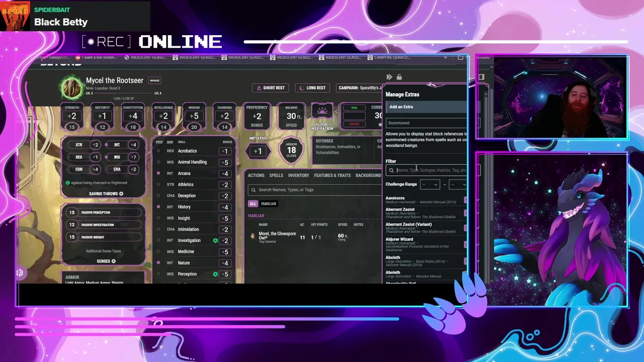Switch to the Features & Traits tab
The width and height of the screenshot is (644, 362).
[x=332, y=175]
